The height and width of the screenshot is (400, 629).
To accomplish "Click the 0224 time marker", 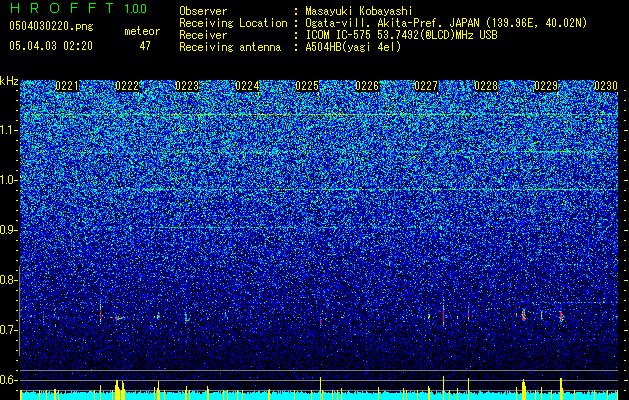I will 247,86.
